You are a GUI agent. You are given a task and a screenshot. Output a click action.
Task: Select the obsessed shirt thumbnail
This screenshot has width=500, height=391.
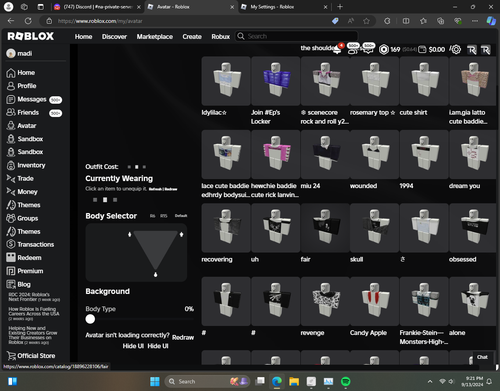pyautogui.click(x=473, y=228)
